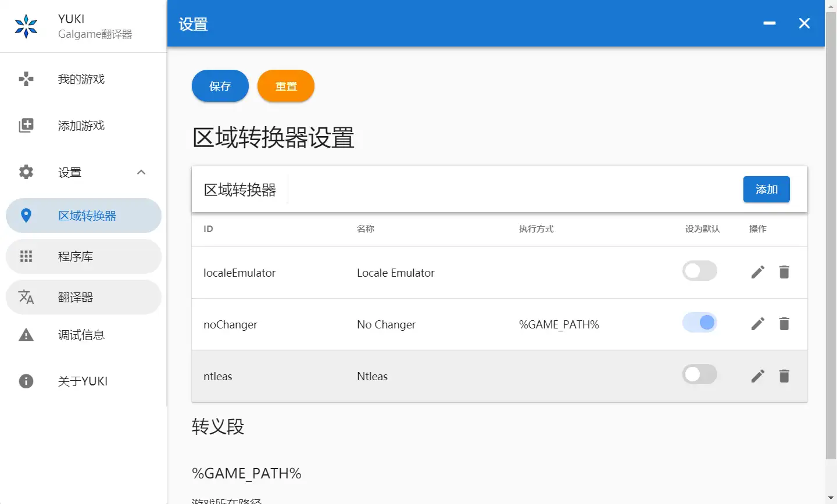Click the pencil icon for noChanger
This screenshot has height=504, width=837.
(757, 324)
